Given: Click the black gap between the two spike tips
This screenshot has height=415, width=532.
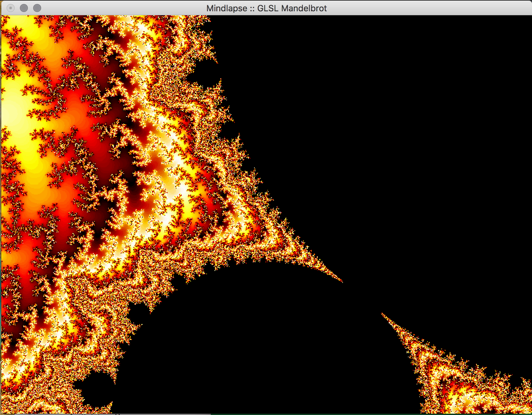Looking at the screenshot, I should click(362, 298).
